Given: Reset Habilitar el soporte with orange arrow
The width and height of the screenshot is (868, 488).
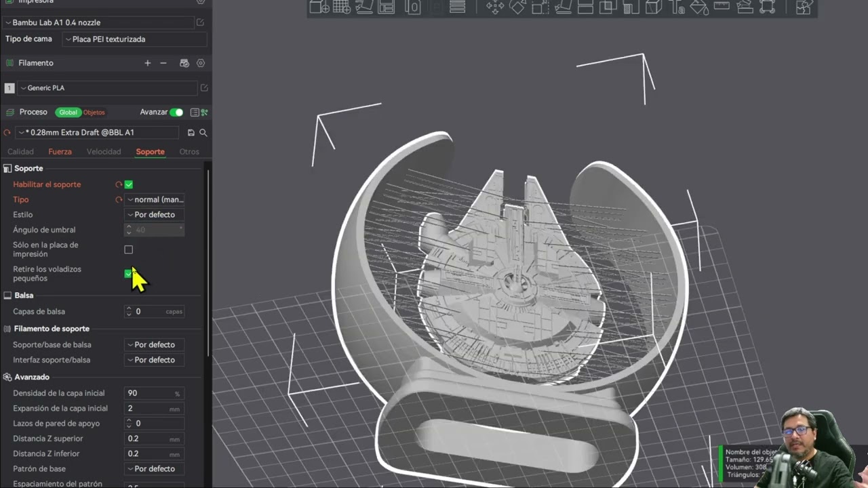Looking at the screenshot, I should [x=119, y=184].
